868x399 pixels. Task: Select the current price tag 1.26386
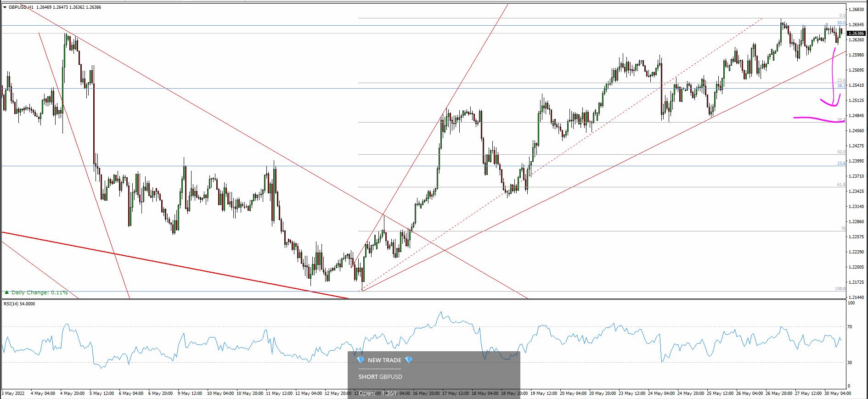(x=856, y=33)
